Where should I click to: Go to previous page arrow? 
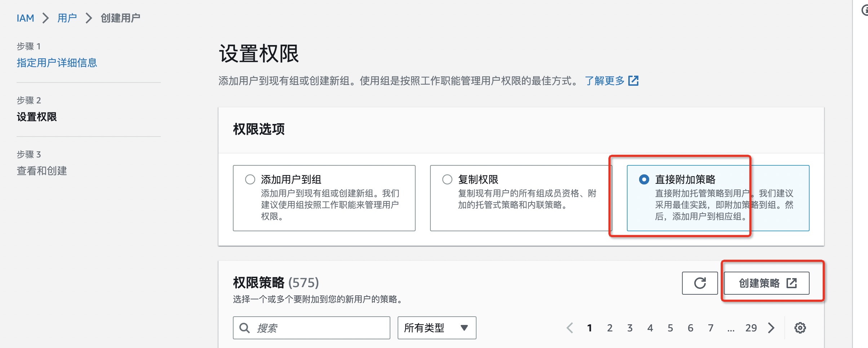(x=570, y=328)
